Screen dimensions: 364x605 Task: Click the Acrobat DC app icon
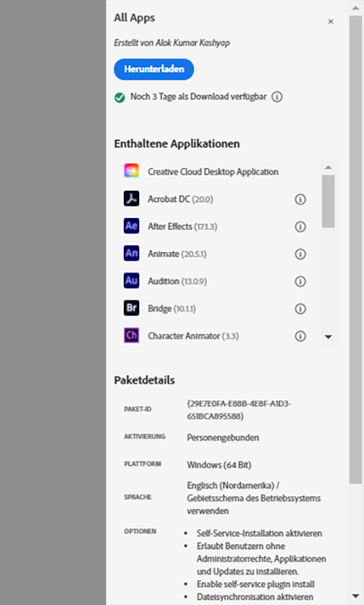(x=131, y=199)
